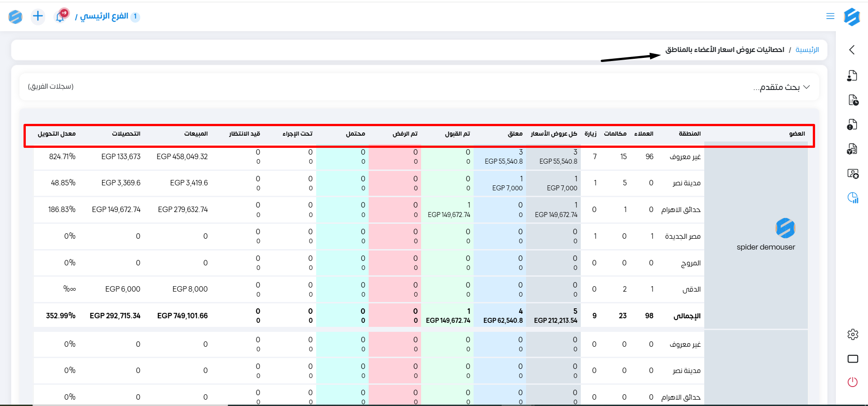Open the user document sidebar icon
868x406 pixels.
point(853,76)
